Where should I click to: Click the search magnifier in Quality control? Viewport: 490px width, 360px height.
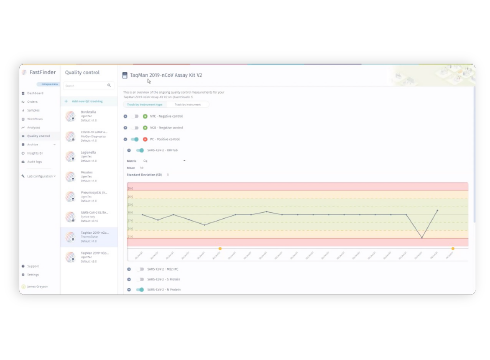pyautogui.click(x=109, y=85)
